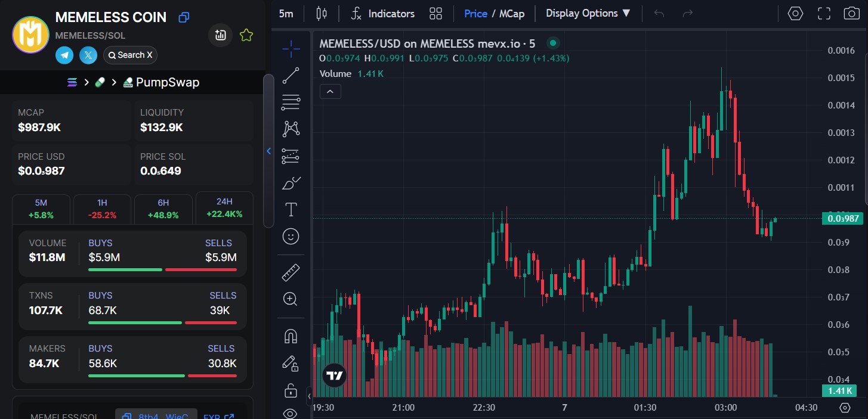This screenshot has height=419, width=868.
Task: Open the 5m interval selector
Action: coord(286,13)
